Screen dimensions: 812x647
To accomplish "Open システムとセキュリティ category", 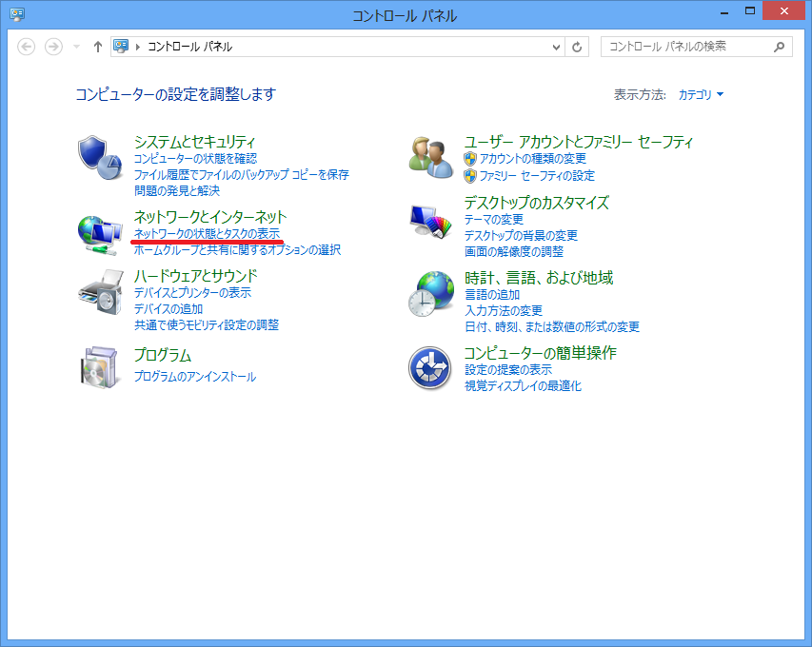I will (195, 142).
